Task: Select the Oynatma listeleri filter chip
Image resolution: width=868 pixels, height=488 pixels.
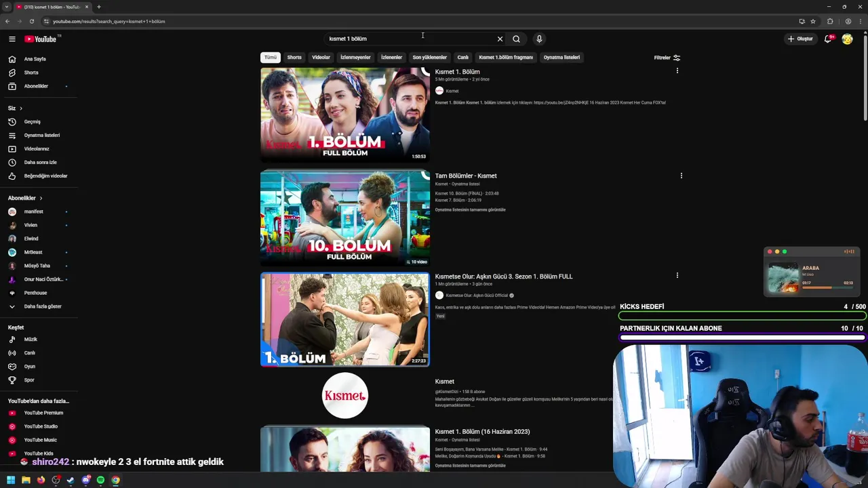Action: (x=561, y=58)
